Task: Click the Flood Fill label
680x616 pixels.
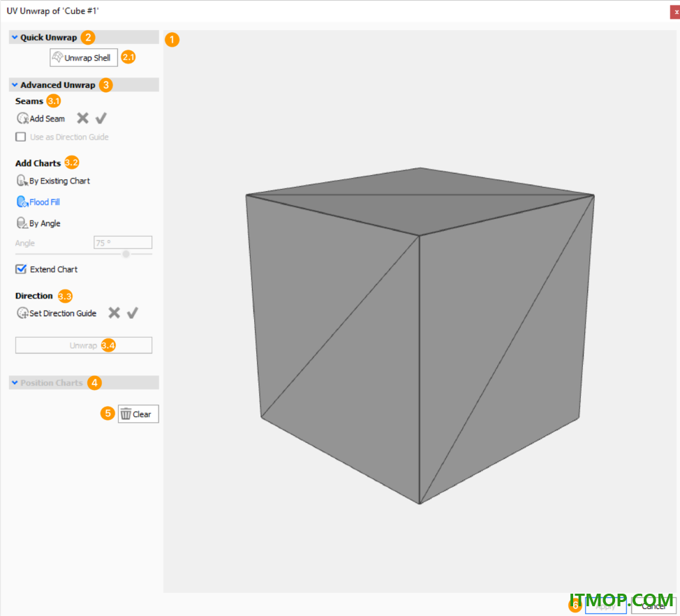Action: tap(45, 202)
